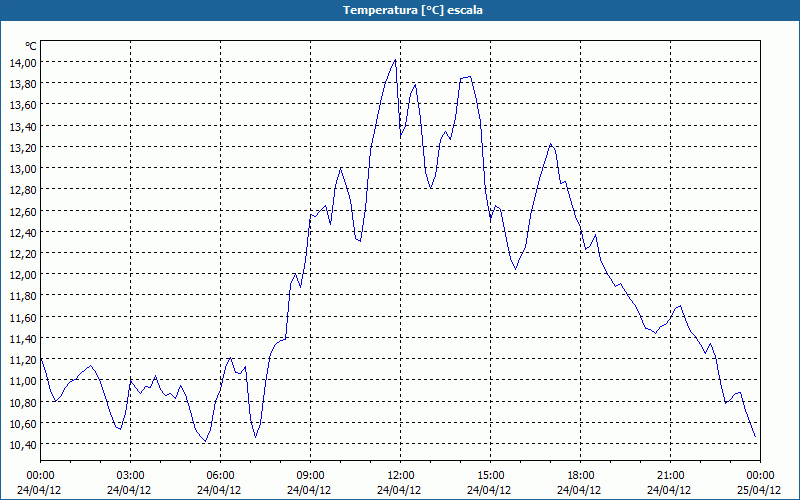Pick the 10,60 temperature label
The height and width of the screenshot is (500, 800).
coord(23,423)
